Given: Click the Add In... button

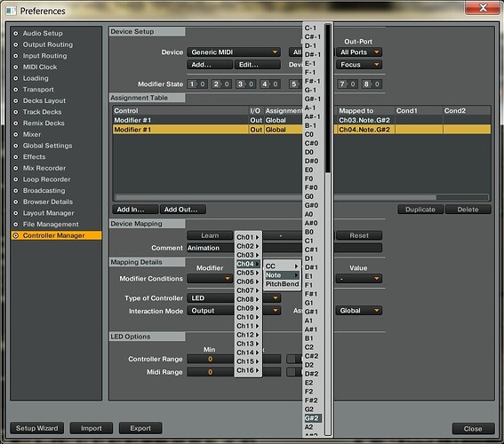Looking at the screenshot, I should pos(135,210).
